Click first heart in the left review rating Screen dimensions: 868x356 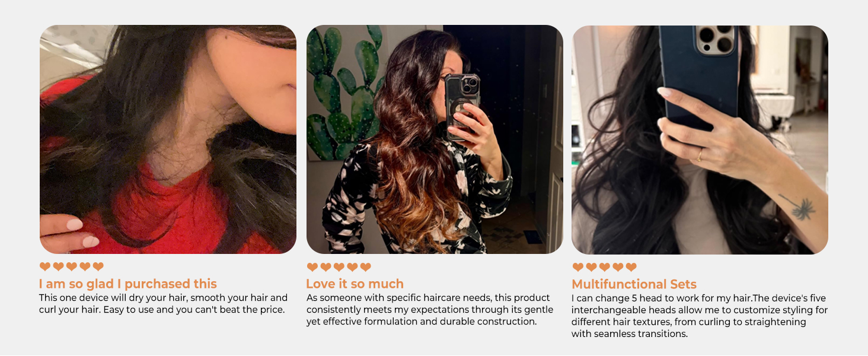tap(45, 267)
